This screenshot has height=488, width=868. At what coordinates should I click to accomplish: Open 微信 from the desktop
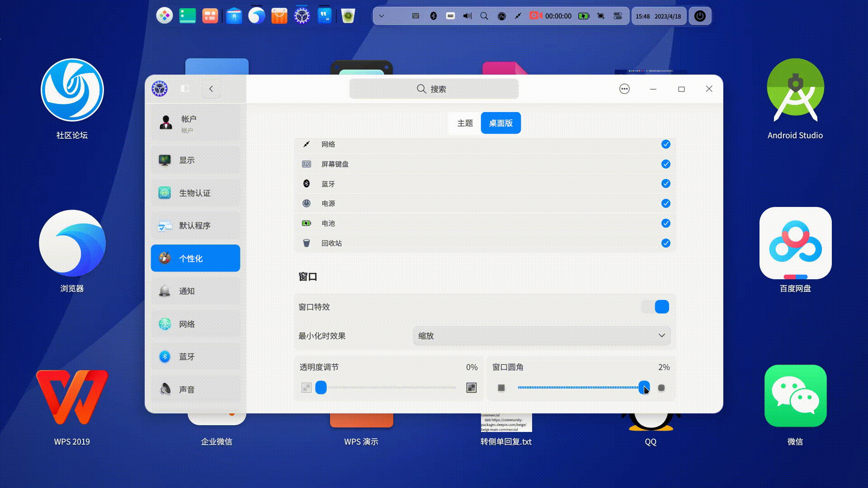point(795,396)
